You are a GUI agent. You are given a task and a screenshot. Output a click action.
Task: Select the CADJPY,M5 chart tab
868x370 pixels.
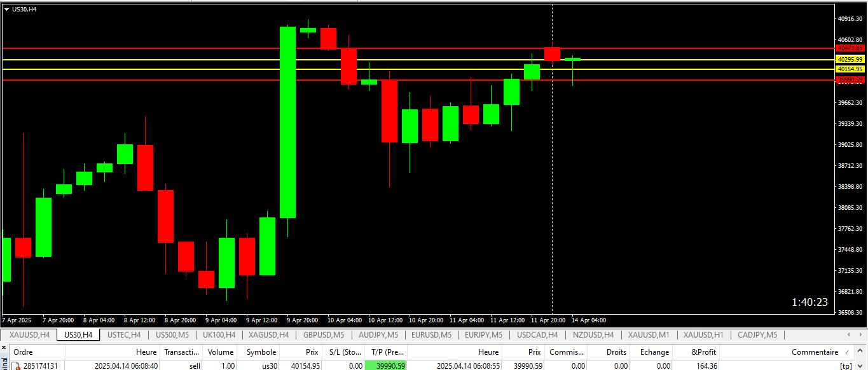(x=757, y=334)
